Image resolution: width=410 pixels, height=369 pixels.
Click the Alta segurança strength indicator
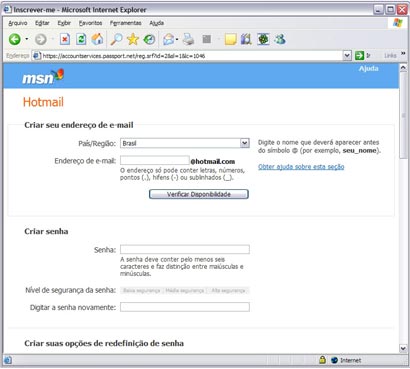pyautogui.click(x=228, y=291)
